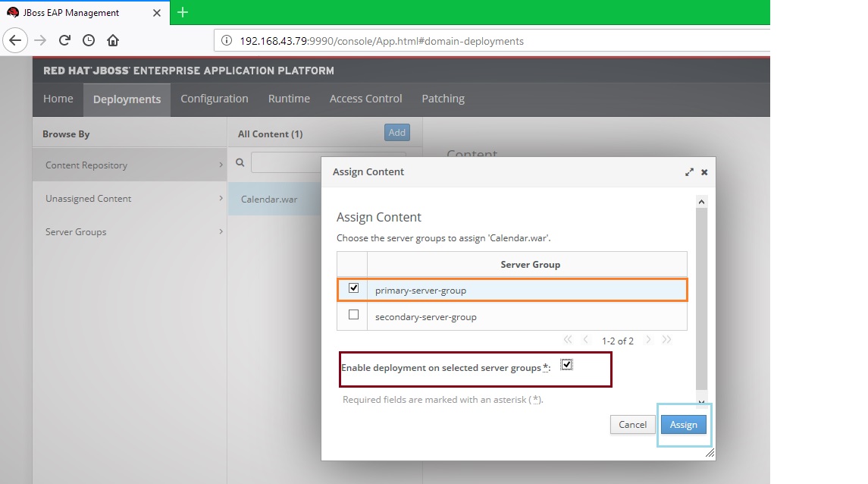868x484 pixels.
Task: Cancel the content assignment
Action: pos(632,425)
